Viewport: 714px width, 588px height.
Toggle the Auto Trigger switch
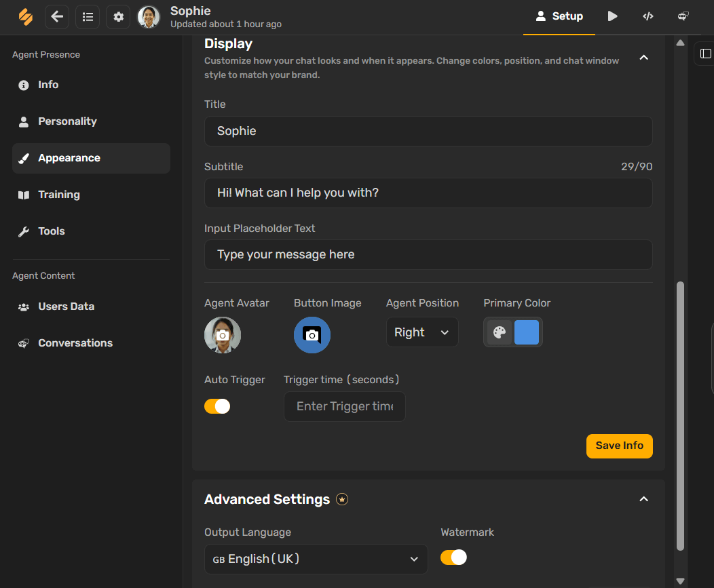coord(217,406)
